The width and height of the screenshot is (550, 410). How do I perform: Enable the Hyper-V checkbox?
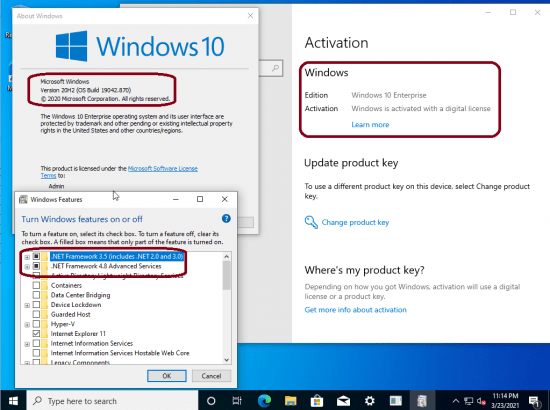pos(36,324)
